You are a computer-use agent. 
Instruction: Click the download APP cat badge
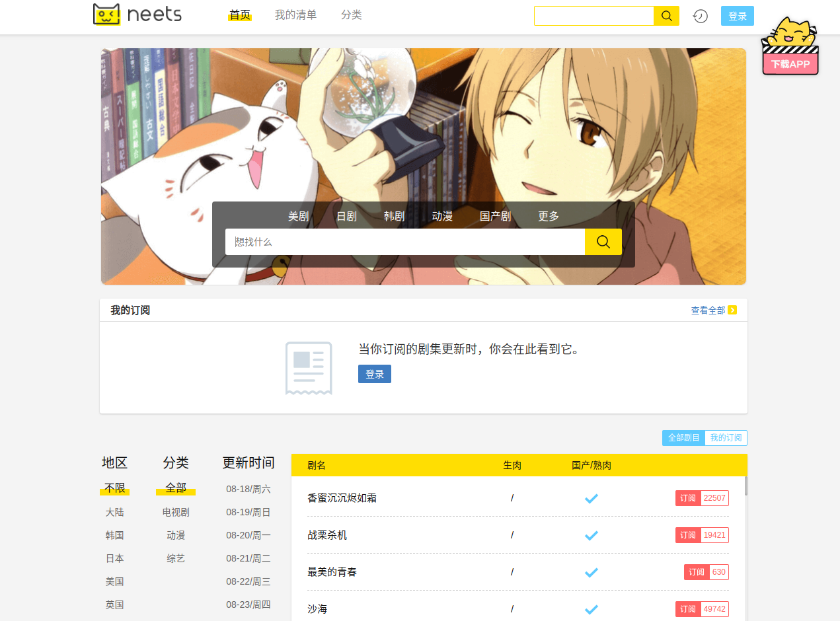(790, 48)
